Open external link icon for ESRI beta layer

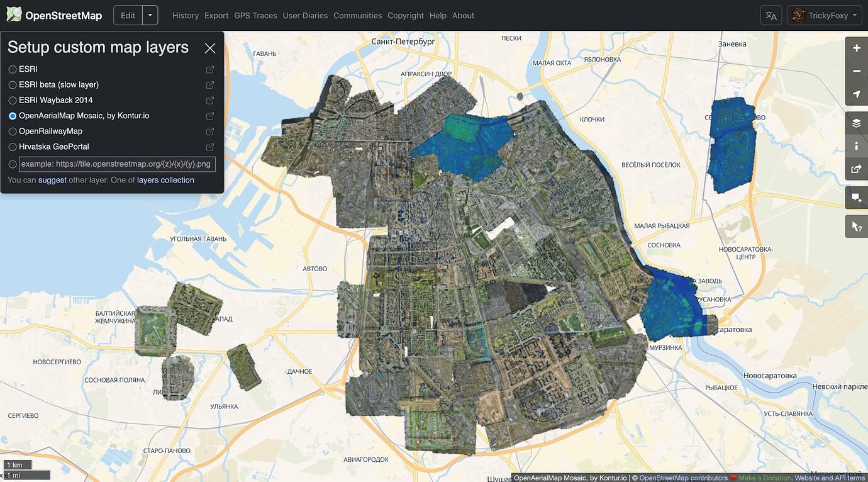point(210,85)
